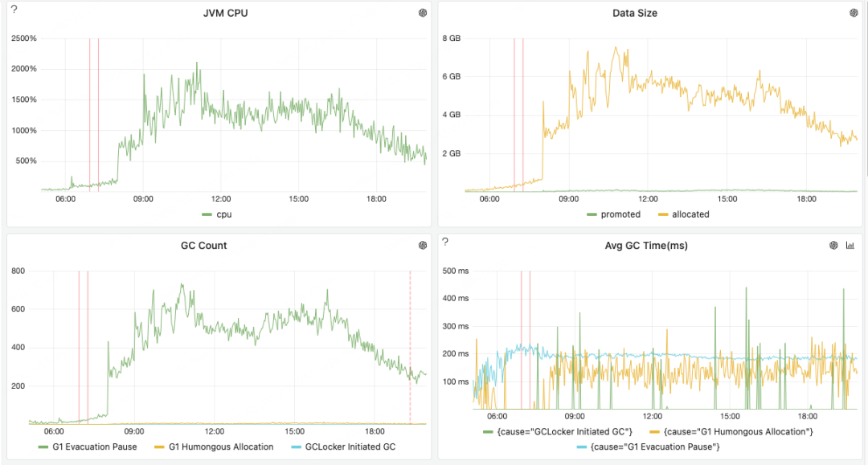
Task: Click the 500% axis label in JVM CPU
Action: [26, 161]
